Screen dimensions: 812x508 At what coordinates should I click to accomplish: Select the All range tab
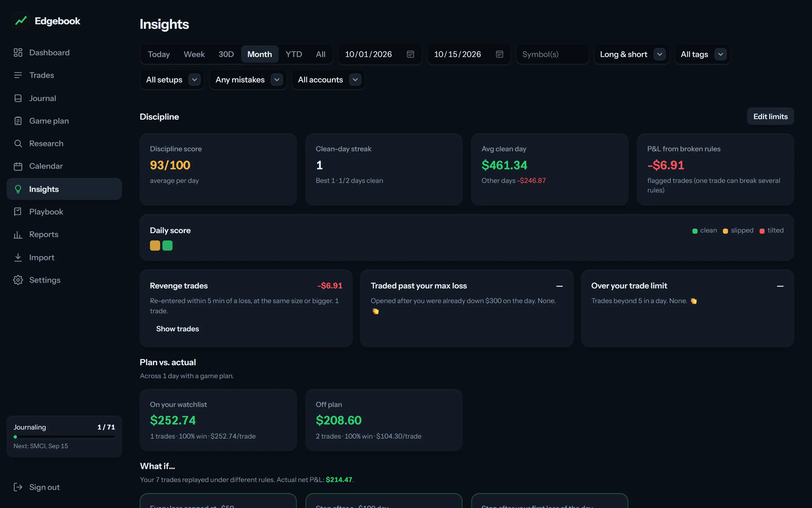(321, 54)
